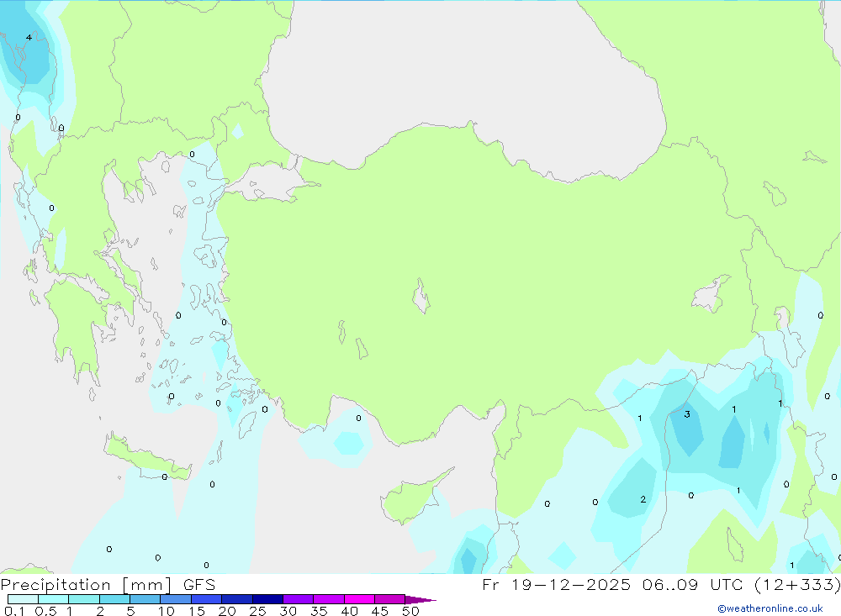Click the 10–15 mm legend swatch
This screenshot has height=616, width=841.
(x=176, y=599)
